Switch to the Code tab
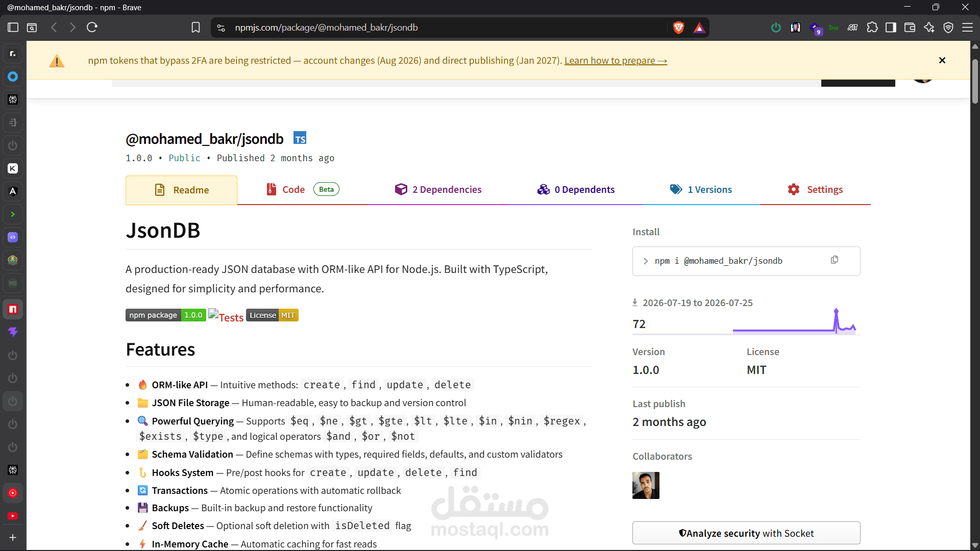This screenshot has height=551, width=980. click(x=302, y=190)
